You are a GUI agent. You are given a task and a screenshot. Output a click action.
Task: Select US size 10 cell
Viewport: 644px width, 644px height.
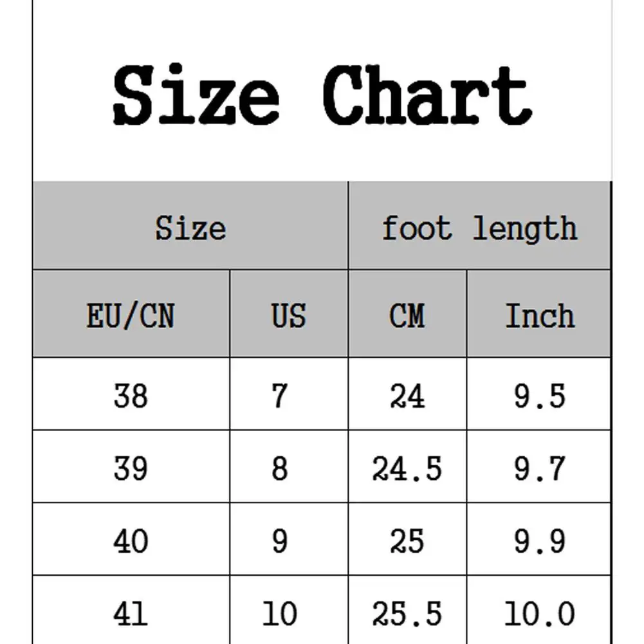[279, 612]
